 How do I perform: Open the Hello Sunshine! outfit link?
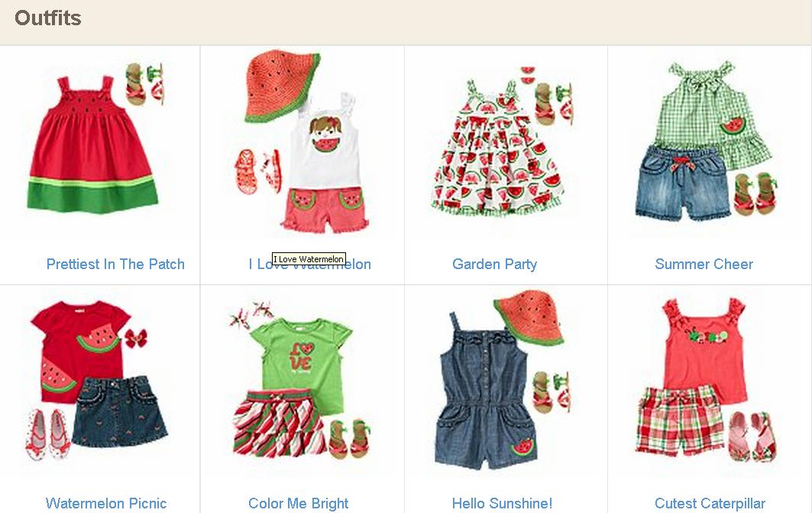coord(502,503)
